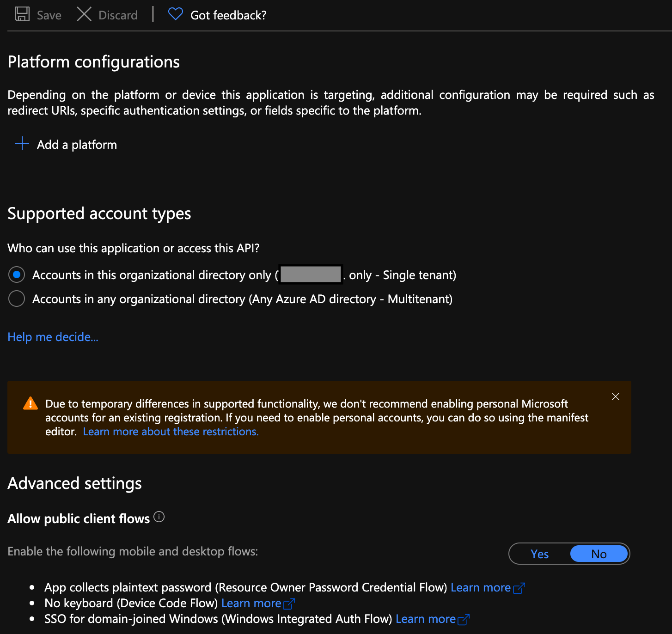This screenshot has height=634, width=672.
Task: Dismiss the personal accounts warning banner
Action: [616, 396]
